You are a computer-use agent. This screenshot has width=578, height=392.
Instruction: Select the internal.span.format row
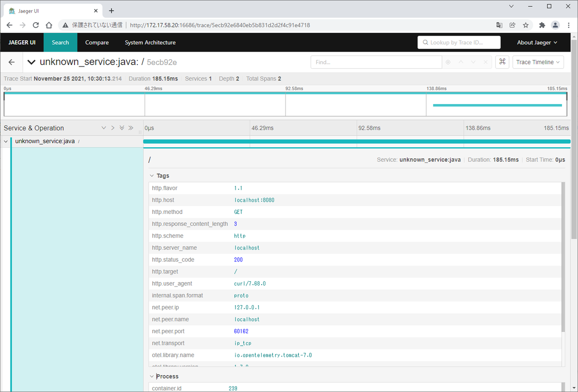[355, 295]
